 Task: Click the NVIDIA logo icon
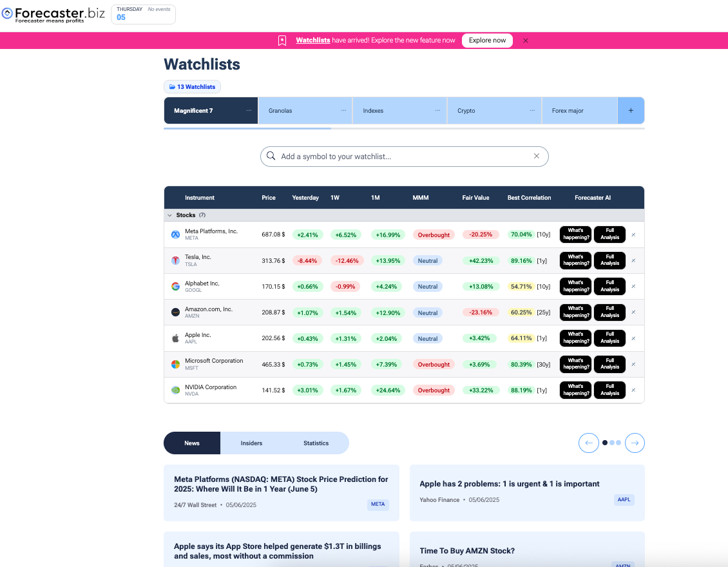pos(175,390)
